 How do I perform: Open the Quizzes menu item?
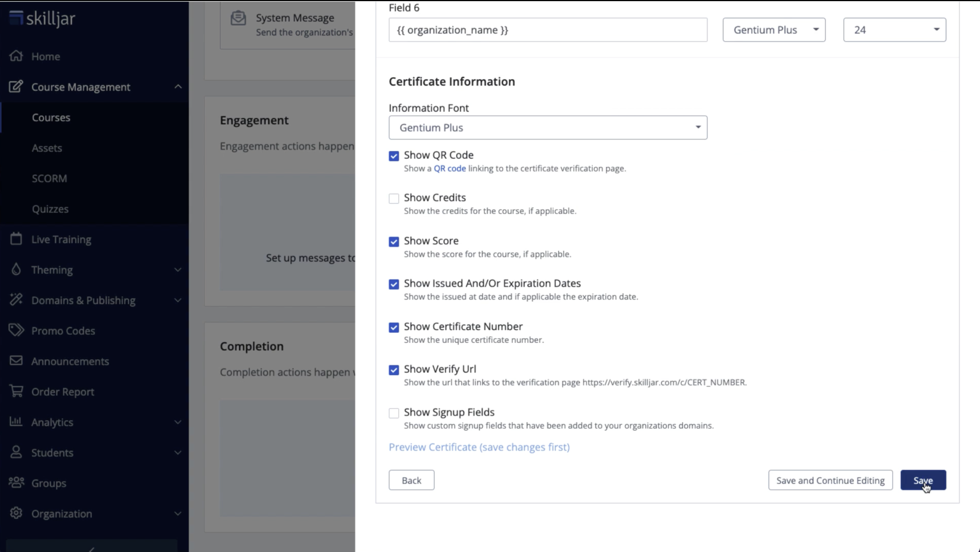50,209
